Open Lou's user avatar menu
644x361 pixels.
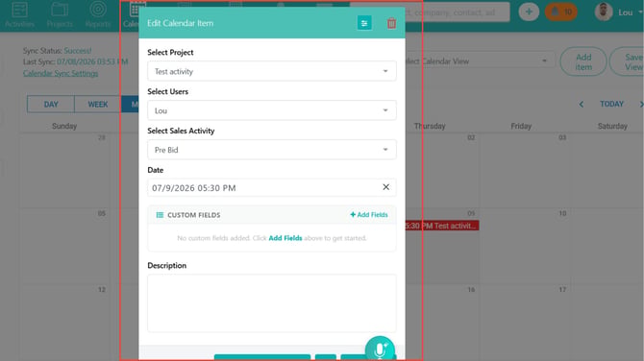604,12
